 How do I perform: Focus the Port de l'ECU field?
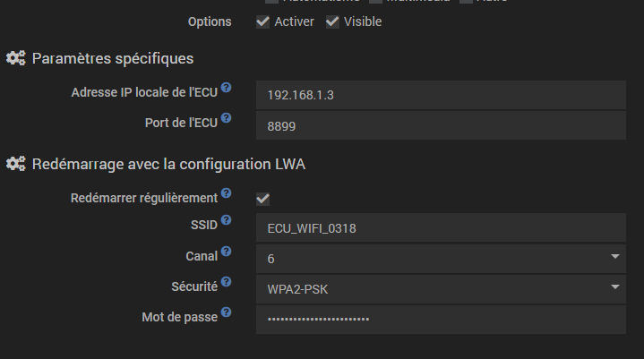coord(439,126)
